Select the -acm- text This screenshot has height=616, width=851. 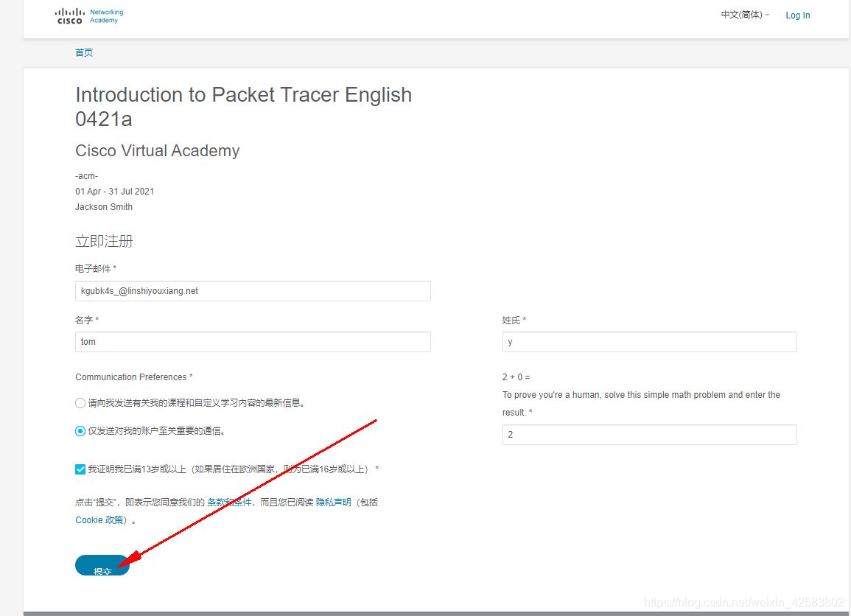point(86,176)
